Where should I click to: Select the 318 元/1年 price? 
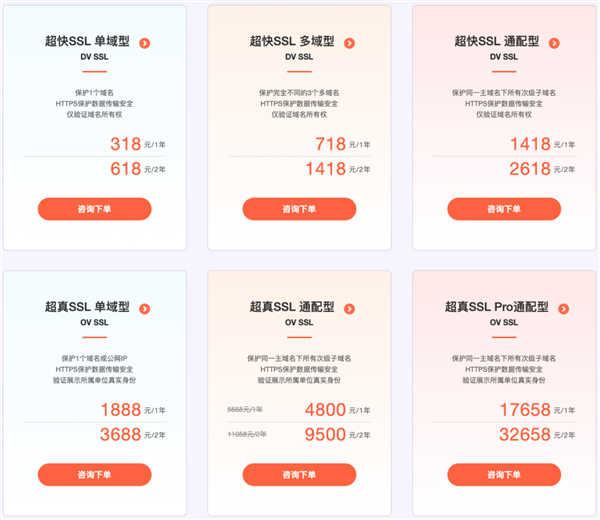pos(138,144)
